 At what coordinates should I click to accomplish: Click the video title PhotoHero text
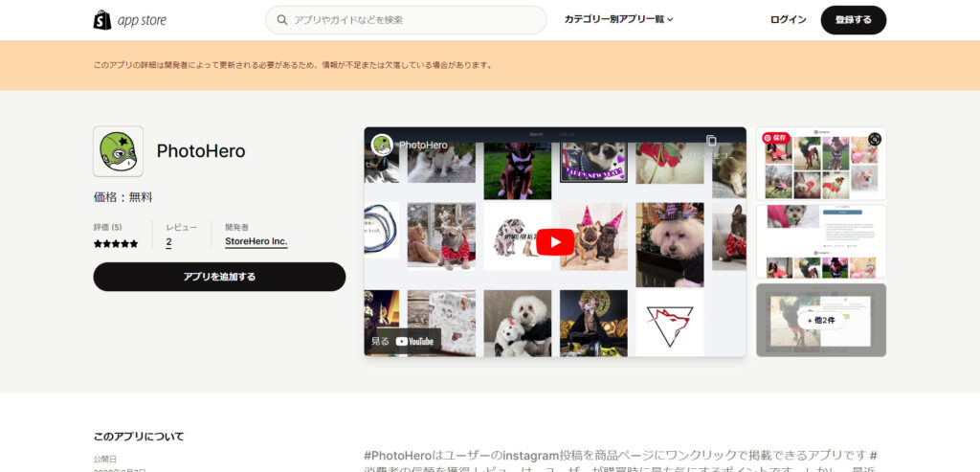coord(423,145)
